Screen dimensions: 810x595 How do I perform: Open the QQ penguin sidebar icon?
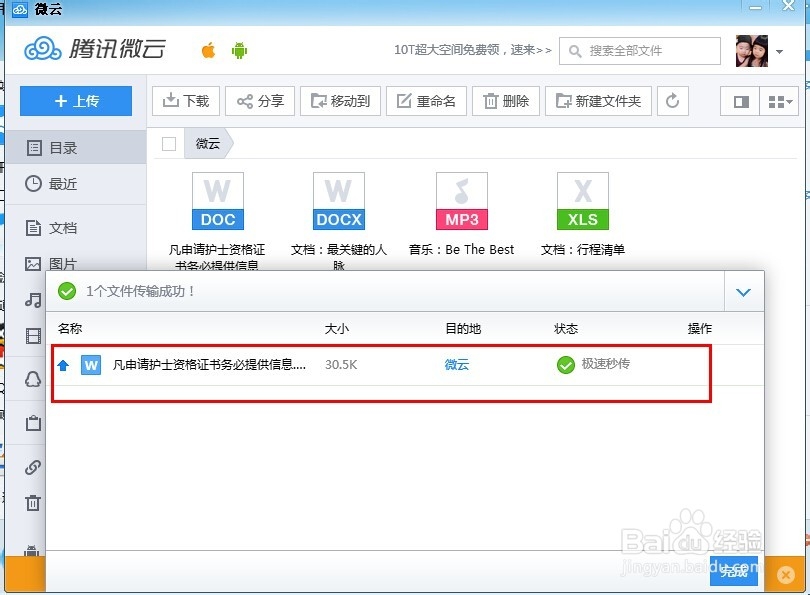[x=33, y=380]
